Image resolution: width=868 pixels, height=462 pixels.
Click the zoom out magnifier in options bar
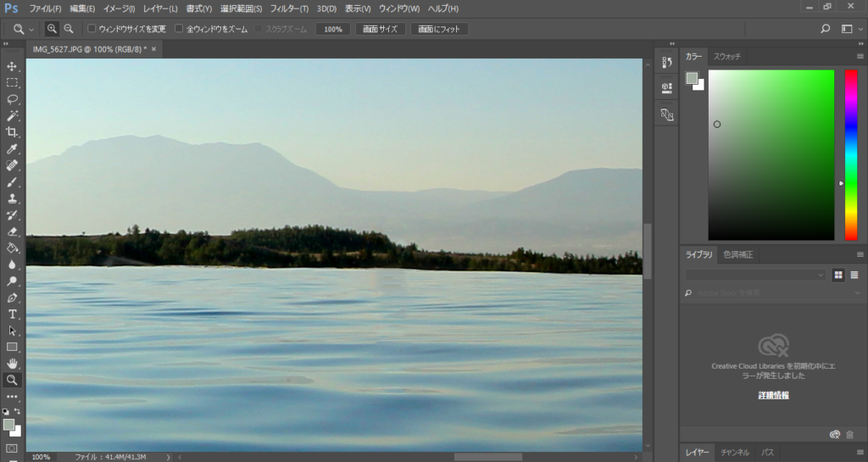[x=69, y=29]
